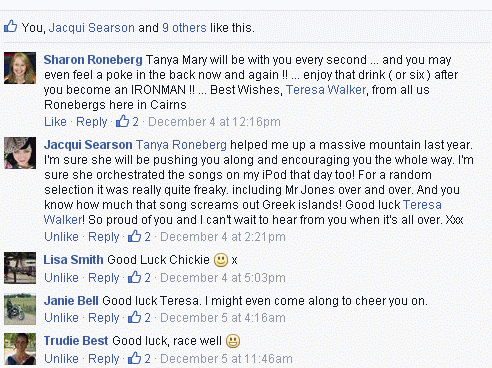The height and width of the screenshot is (368, 492).
Task: Click the thumbs-up icon beside 'You, Jacqui Searson'
Action: point(10,26)
